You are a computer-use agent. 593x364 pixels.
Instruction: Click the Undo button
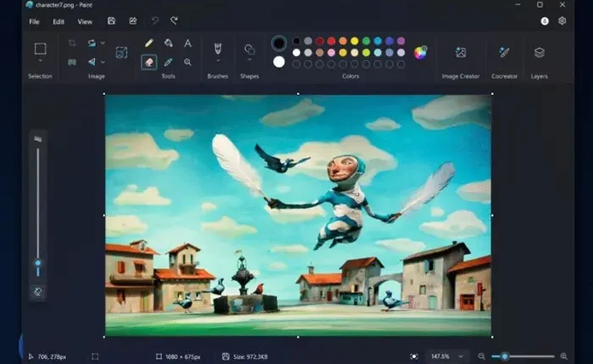(154, 20)
